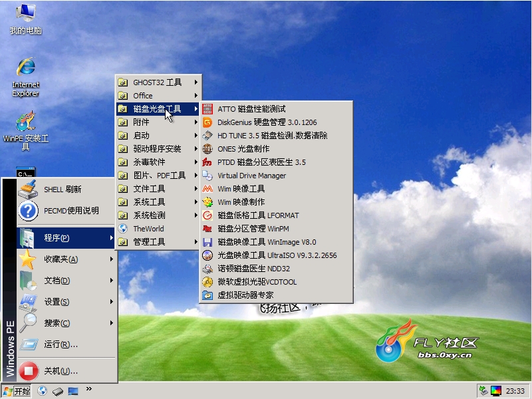The width and height of the screenshot is (532, 399).
Task: Click TheWorld browser globe icon
Action: click(122, 229)
